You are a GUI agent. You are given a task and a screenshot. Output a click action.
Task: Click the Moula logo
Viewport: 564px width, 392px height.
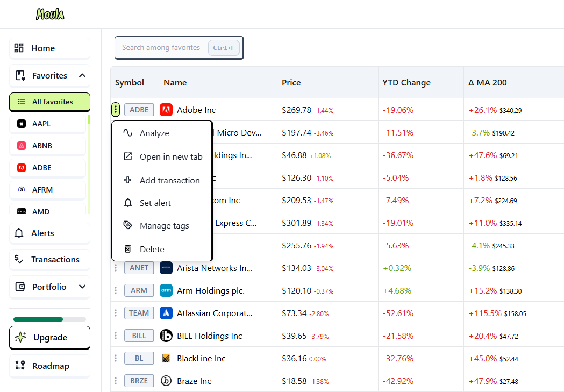click(x=50, y=14)
